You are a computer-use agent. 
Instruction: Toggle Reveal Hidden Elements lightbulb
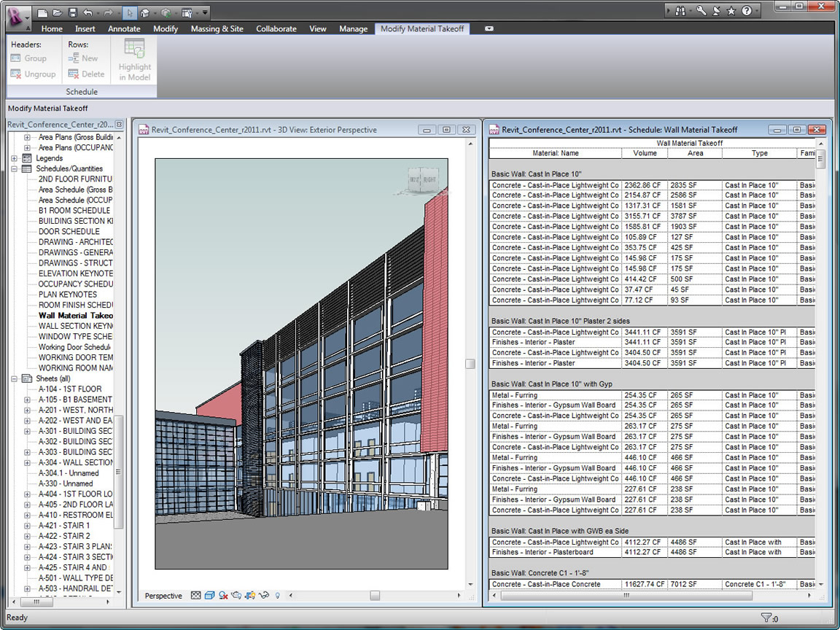click(277, 596)
